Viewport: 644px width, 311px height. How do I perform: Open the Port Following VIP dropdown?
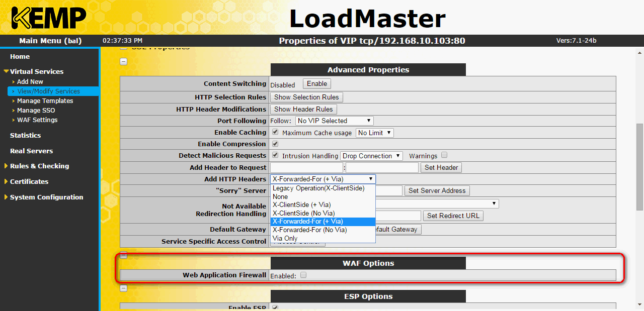tap(335, 121)
